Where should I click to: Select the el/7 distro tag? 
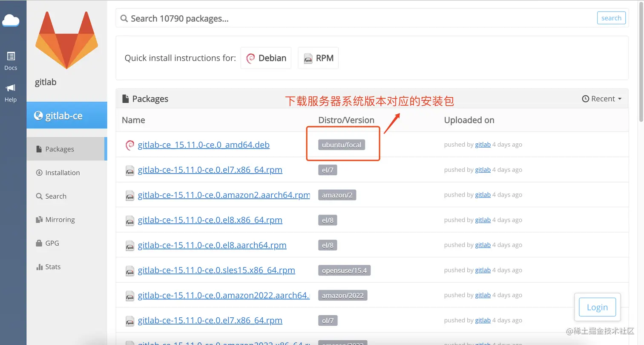328,170
